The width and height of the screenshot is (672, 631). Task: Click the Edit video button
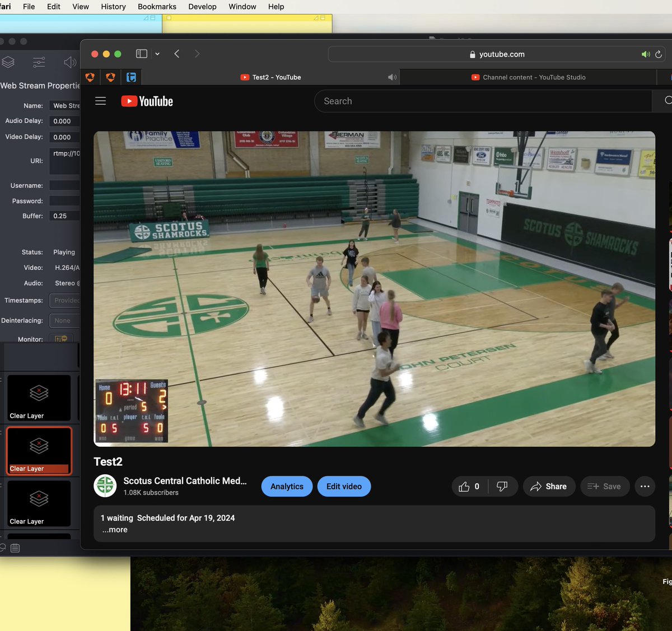344,487
